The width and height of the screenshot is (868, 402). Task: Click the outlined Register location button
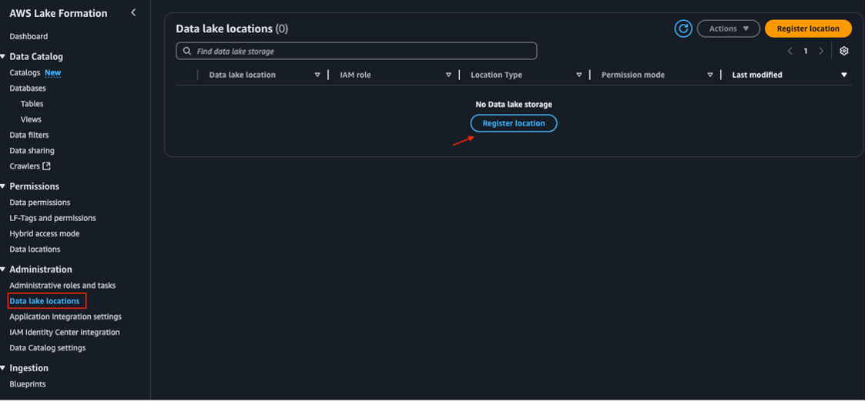coord(514,123)
